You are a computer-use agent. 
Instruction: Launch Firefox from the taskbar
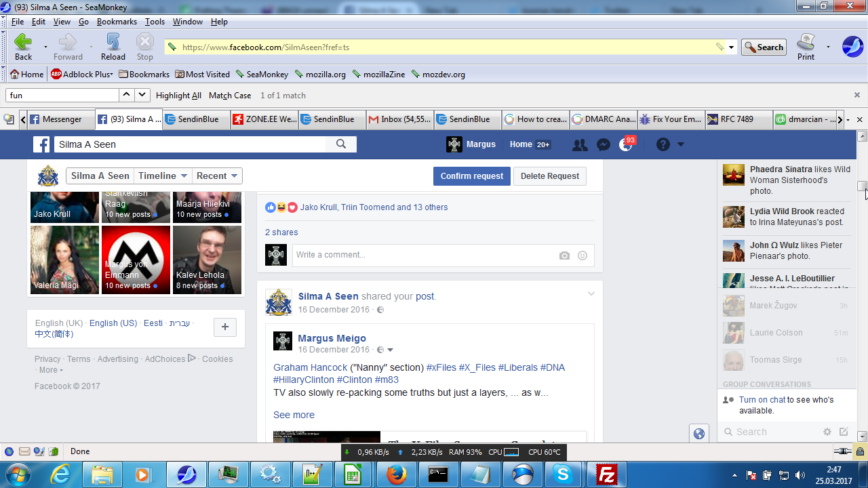tap(395, 474)
